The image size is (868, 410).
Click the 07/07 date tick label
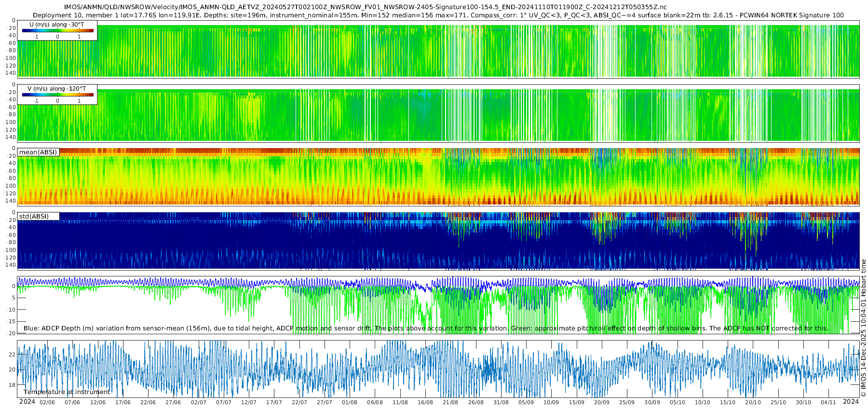click(x=224, y=402)
